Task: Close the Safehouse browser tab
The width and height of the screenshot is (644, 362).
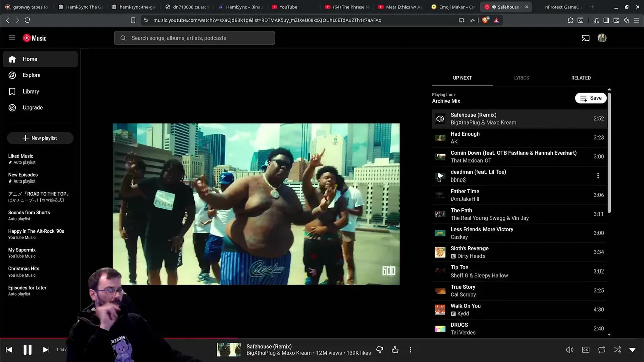Action: coord(526,7)
